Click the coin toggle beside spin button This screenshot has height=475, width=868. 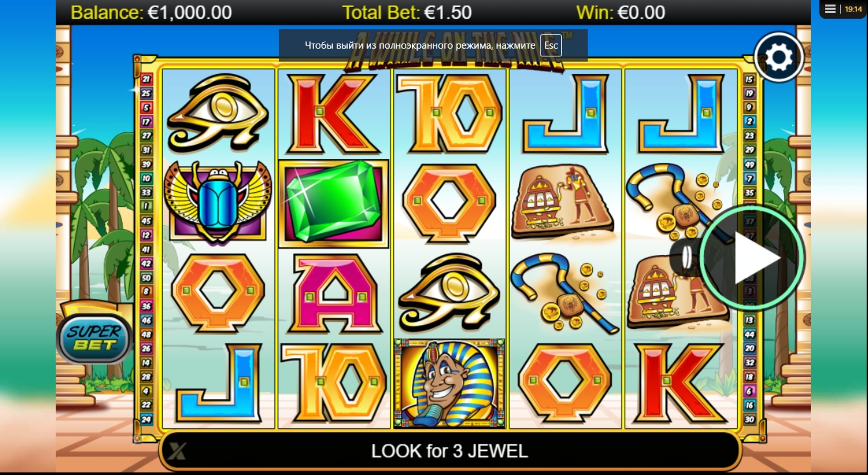pos(686,258)
